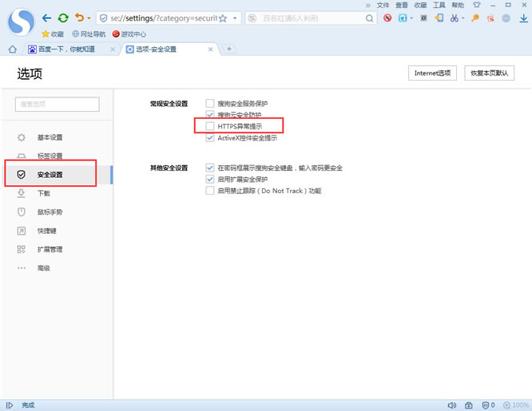Go back with the blue arrow
The height and width of the screenshot is (411, 532).
click(47, 18)
